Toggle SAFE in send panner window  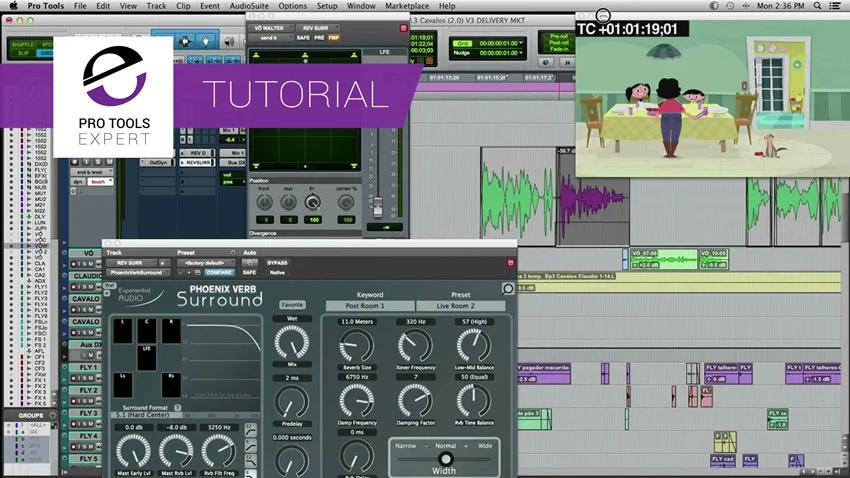[x=303, y=37]
